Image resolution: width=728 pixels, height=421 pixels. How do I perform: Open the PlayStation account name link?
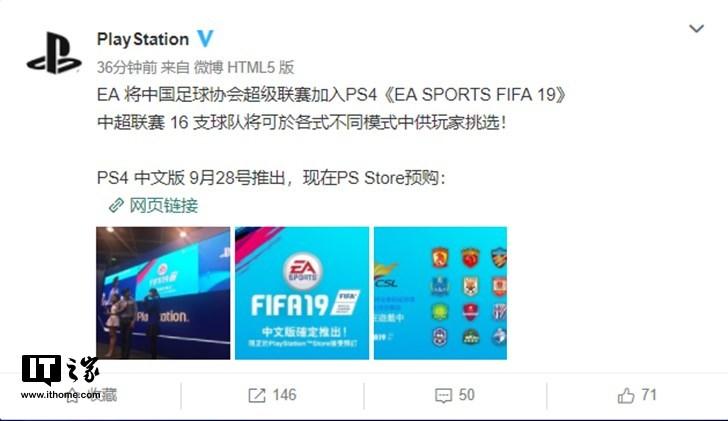(x=143, y=39)
